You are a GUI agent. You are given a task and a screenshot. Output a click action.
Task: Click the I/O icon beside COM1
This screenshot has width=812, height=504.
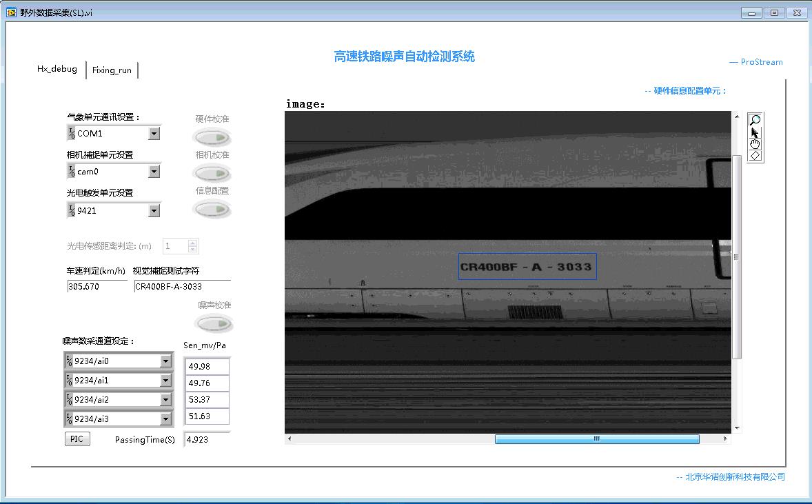(x=72, y=133)
